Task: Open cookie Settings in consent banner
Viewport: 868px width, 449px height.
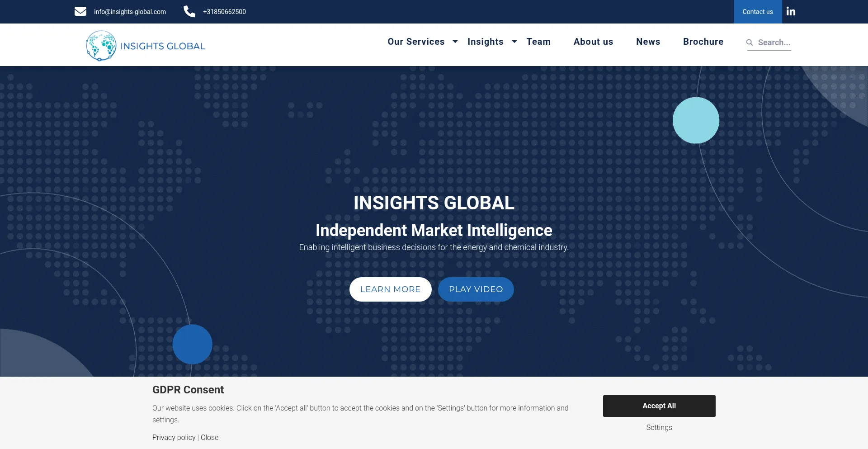Action: pyautogui.click(x=659, y=428)
